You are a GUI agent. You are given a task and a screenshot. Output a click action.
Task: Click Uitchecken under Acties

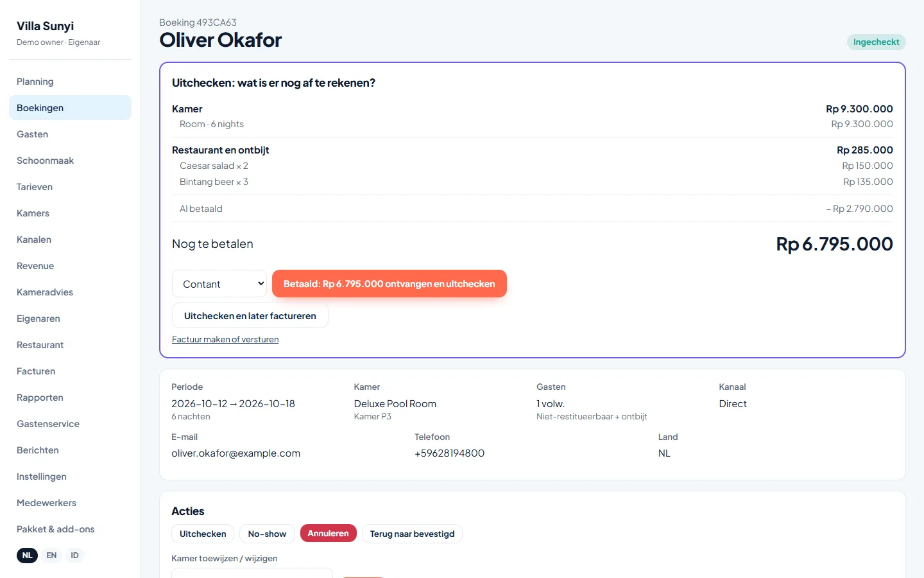[203, 534]
